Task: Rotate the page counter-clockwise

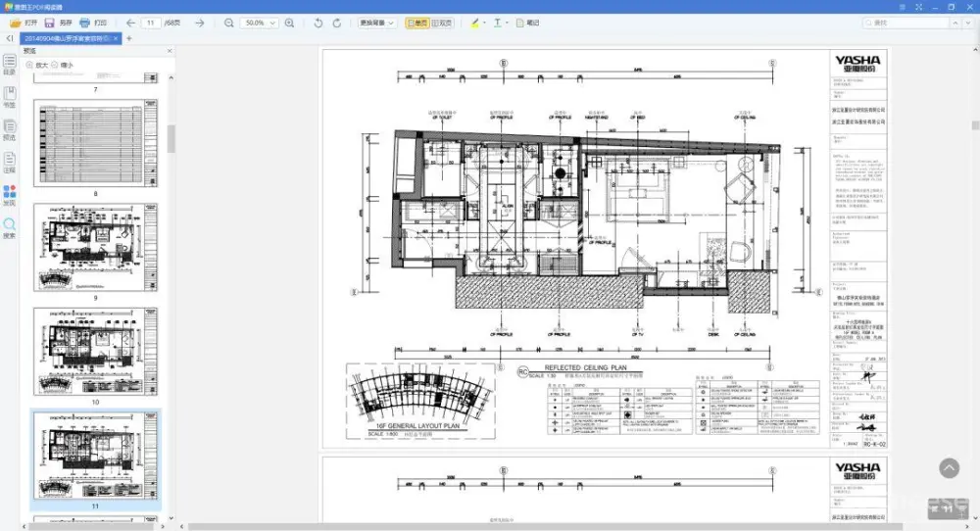Action: 318,23
